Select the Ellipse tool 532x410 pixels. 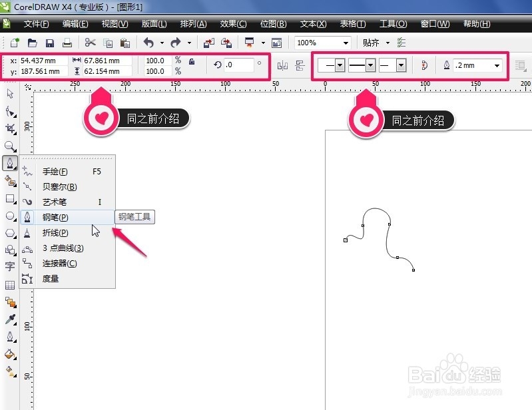[x=10, y=216]
